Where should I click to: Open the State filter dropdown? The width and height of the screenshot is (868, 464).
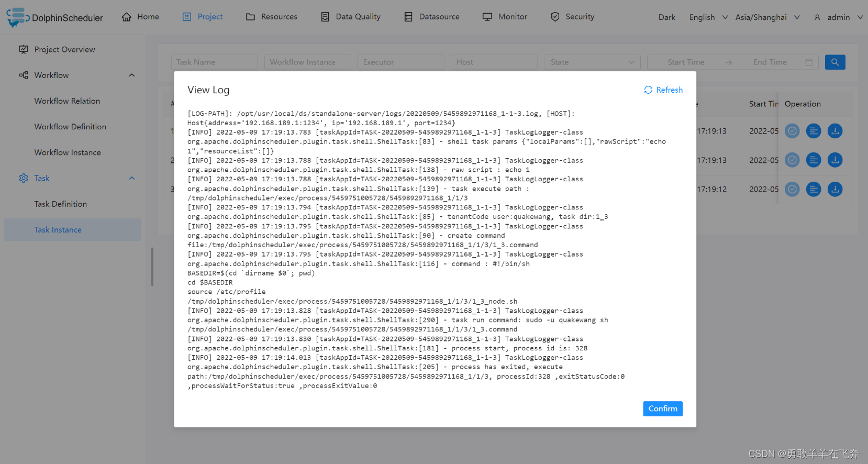point(592,62)
